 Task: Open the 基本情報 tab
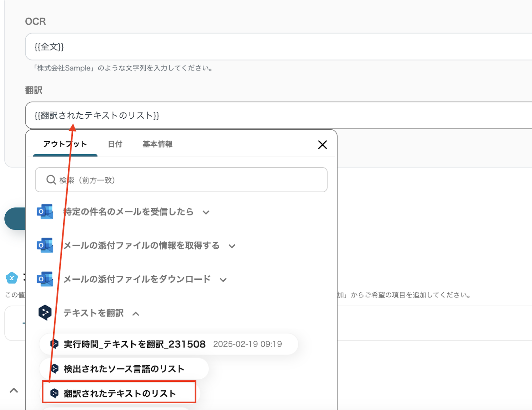click(158, 144)
